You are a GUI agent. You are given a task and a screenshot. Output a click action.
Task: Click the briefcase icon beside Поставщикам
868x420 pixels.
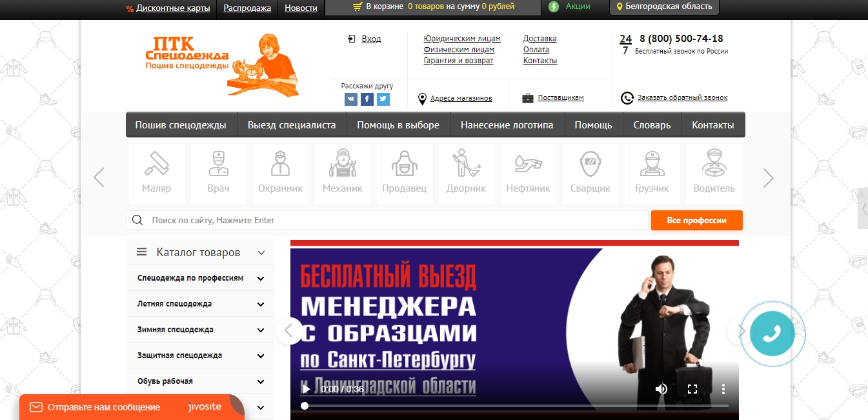[528, 98]
